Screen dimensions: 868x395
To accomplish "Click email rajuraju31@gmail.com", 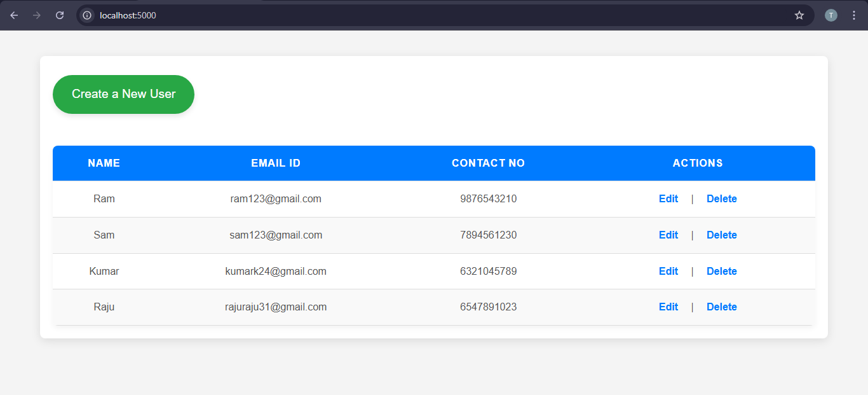I will pyautogui.click(x=276, y=307).
